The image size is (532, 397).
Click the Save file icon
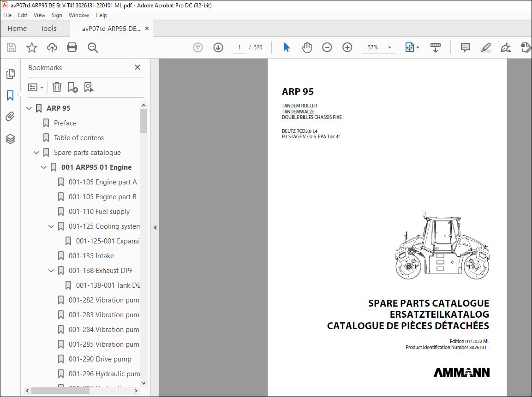(x=12, y=47)
